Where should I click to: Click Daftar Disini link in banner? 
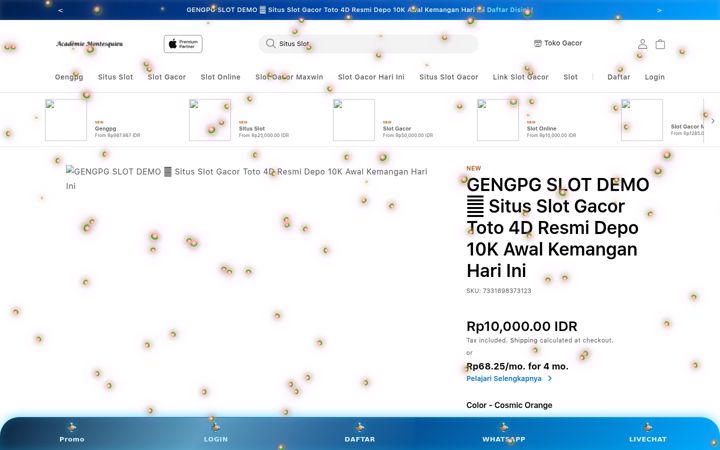[510, 10]
